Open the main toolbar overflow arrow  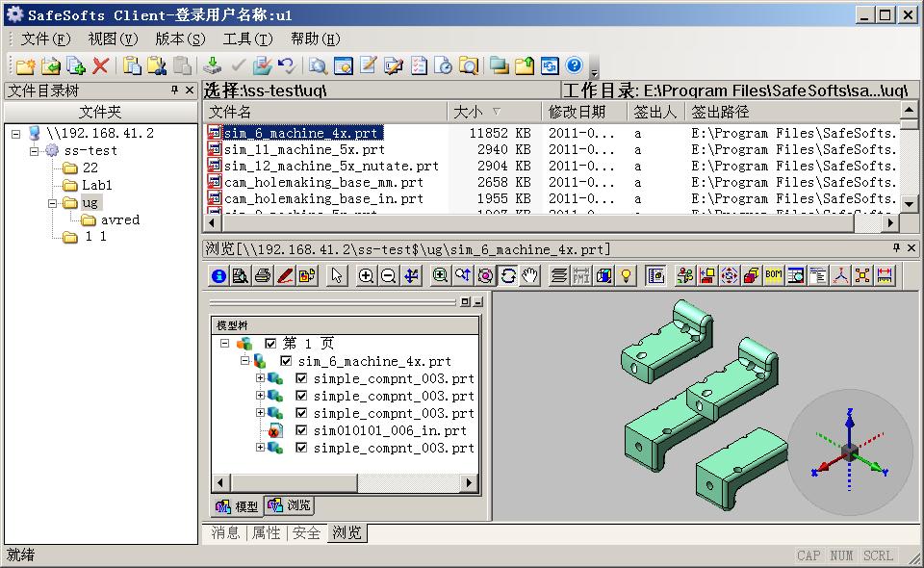594,73
